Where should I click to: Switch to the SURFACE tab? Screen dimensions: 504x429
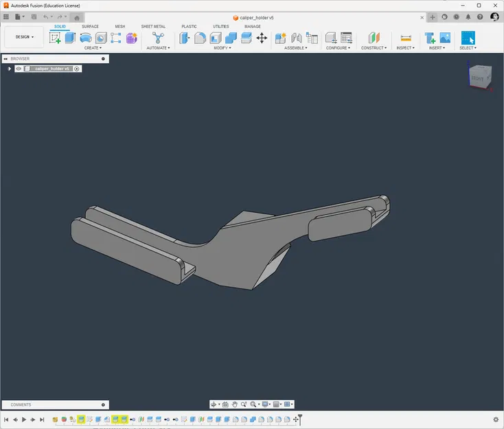coord(90,26)
